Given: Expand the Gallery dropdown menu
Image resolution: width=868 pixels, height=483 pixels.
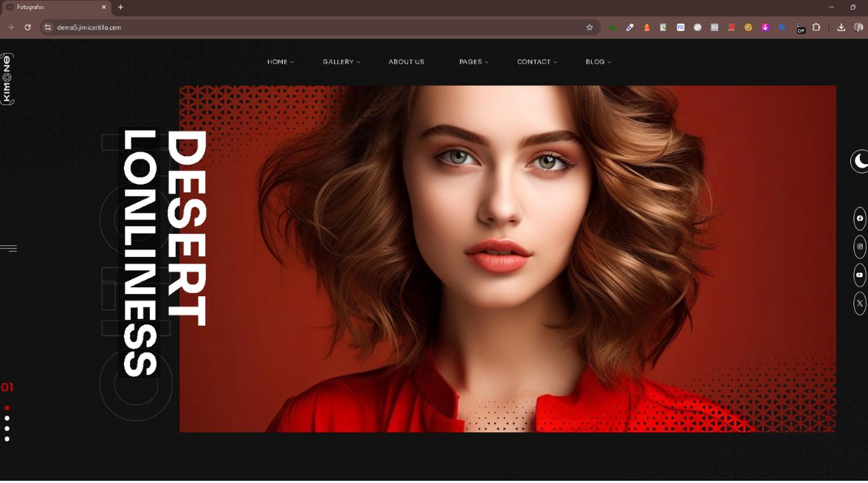Looking at the screenshot, I should (341, 62).
